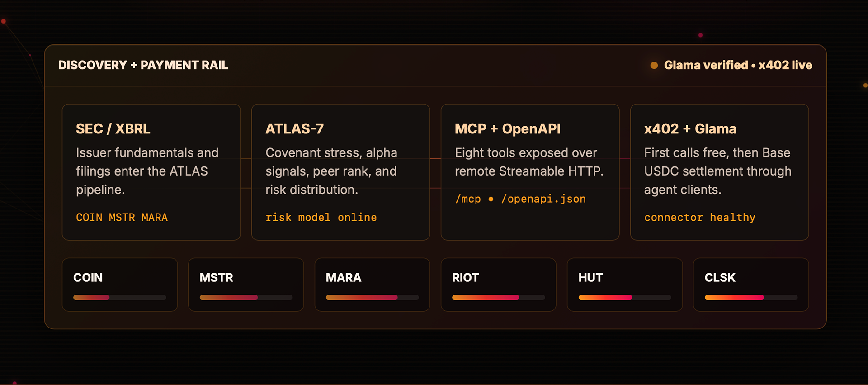This screenshot has height=385, width=868.
Task: Select the RIOT ticker tile
Action: click(498, 285)
